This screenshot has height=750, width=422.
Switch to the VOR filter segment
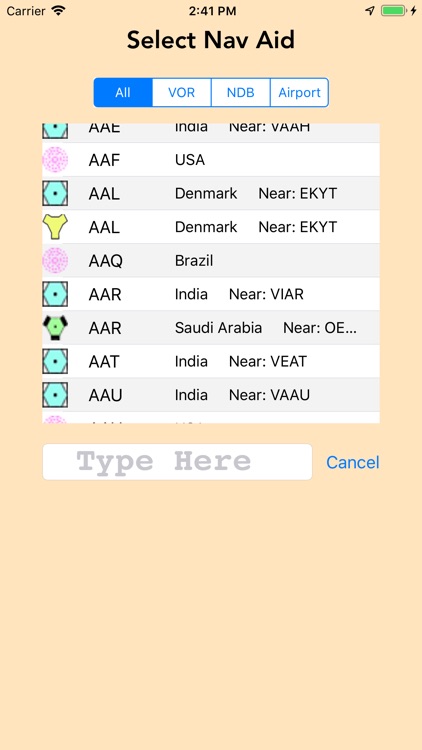pyautogui.click(x=182, y=92)
